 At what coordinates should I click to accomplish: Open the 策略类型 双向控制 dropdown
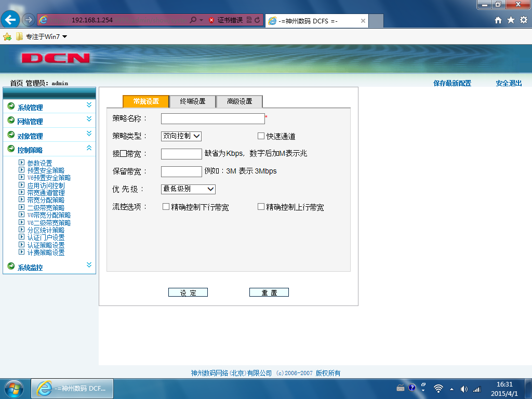[x=181, y=136]
